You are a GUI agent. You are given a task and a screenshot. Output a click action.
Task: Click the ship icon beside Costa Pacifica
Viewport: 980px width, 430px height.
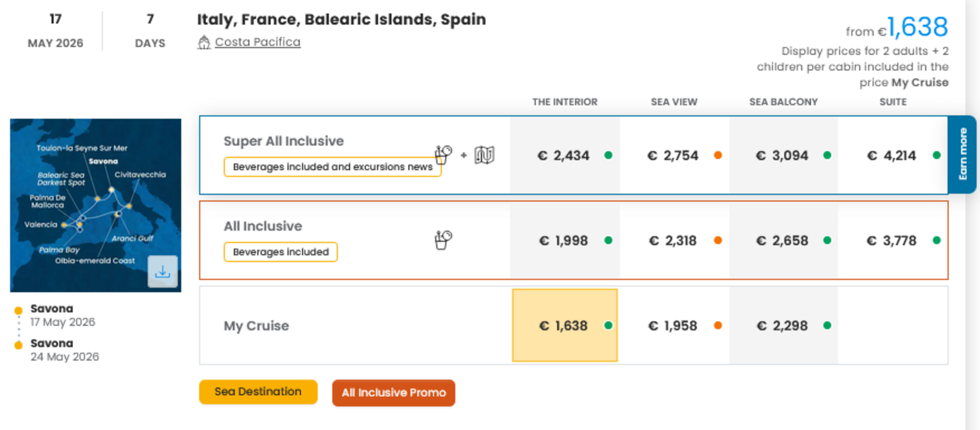click(x=204, y=42)
